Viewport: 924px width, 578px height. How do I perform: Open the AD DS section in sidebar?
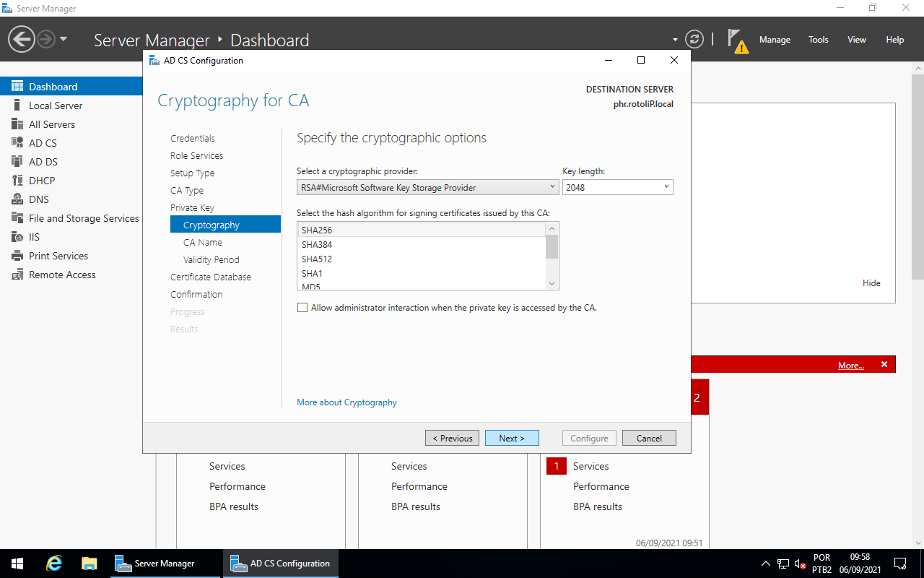[43, 161]
